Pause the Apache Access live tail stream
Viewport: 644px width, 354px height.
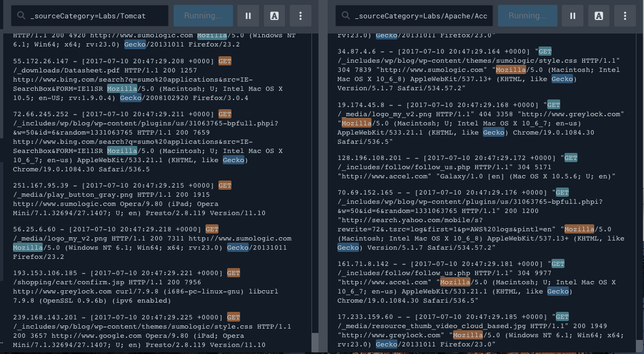573,16
